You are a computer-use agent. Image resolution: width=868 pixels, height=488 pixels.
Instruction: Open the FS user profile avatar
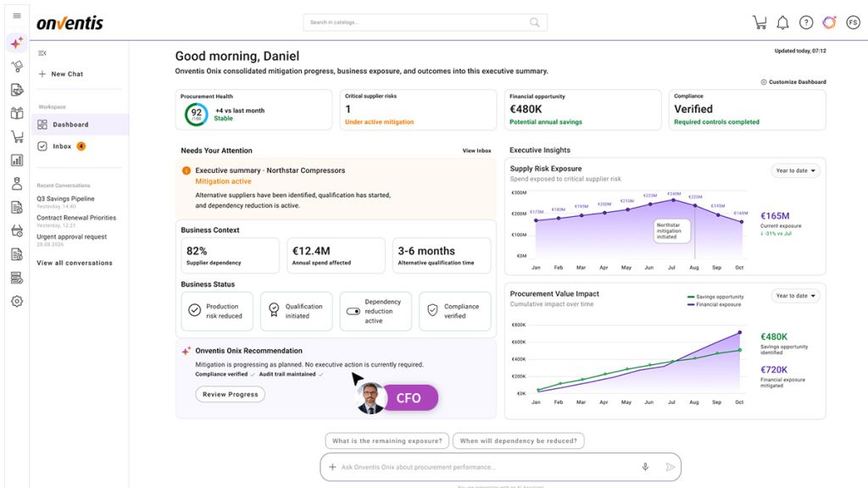pos(853,23)
